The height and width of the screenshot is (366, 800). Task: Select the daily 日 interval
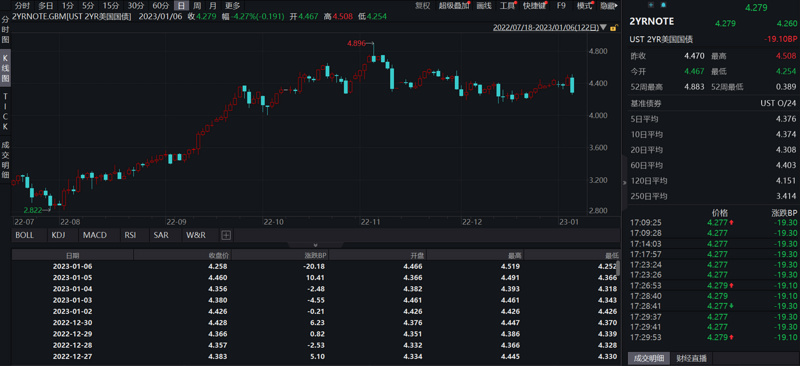coord(181,6)
